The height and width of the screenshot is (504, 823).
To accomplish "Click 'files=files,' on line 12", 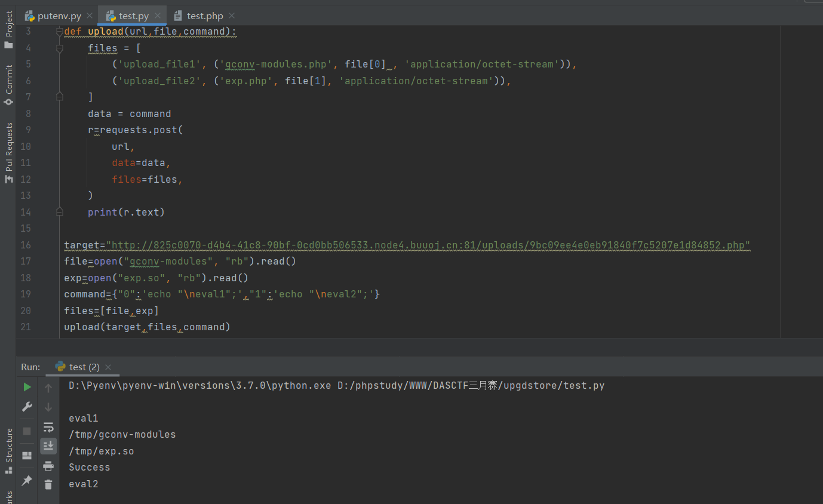I will click(x=147, y=179).
